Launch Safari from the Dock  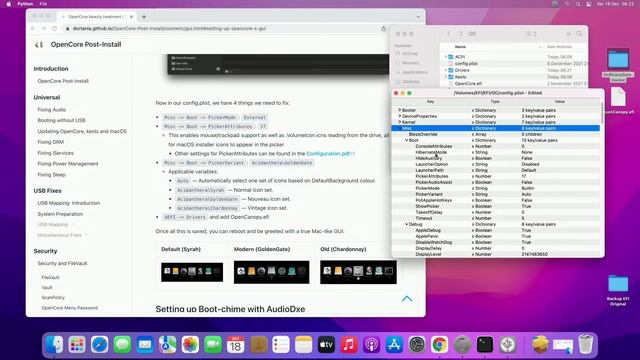(x=100, y=345)
